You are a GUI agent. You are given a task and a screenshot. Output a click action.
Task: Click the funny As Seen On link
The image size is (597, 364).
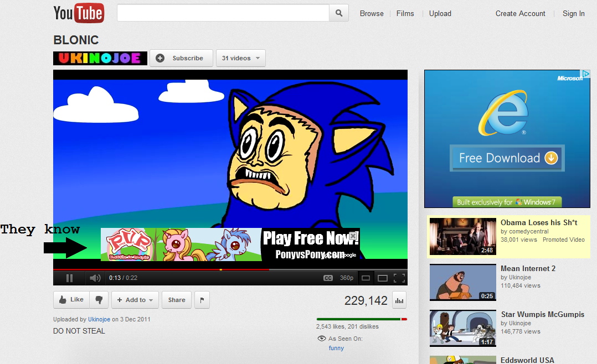pyautogui.click(x=336, y=348)
